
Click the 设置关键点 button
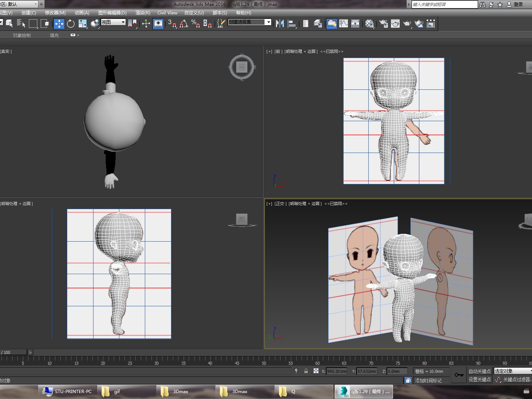(x=480, y=379)
